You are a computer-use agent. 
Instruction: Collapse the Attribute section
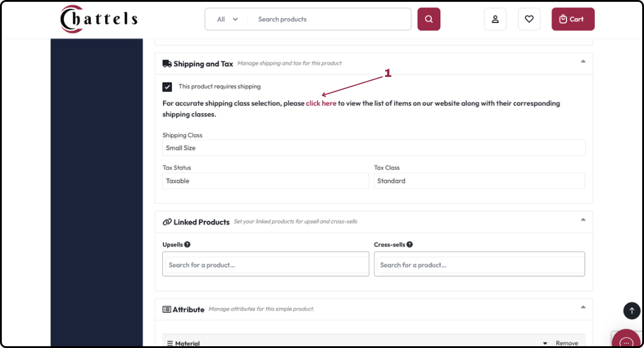click(x=583, y=307)
